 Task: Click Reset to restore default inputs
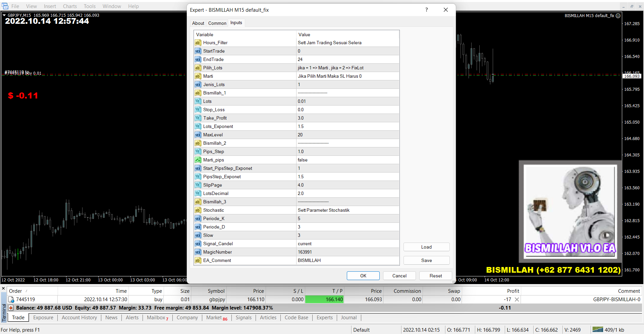[435, 276]
